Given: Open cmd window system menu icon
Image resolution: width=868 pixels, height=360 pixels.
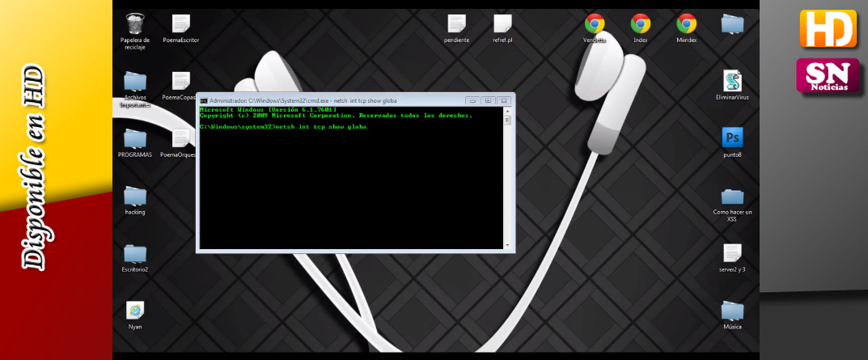Looking at the screenshot, I should pos(204,101).
